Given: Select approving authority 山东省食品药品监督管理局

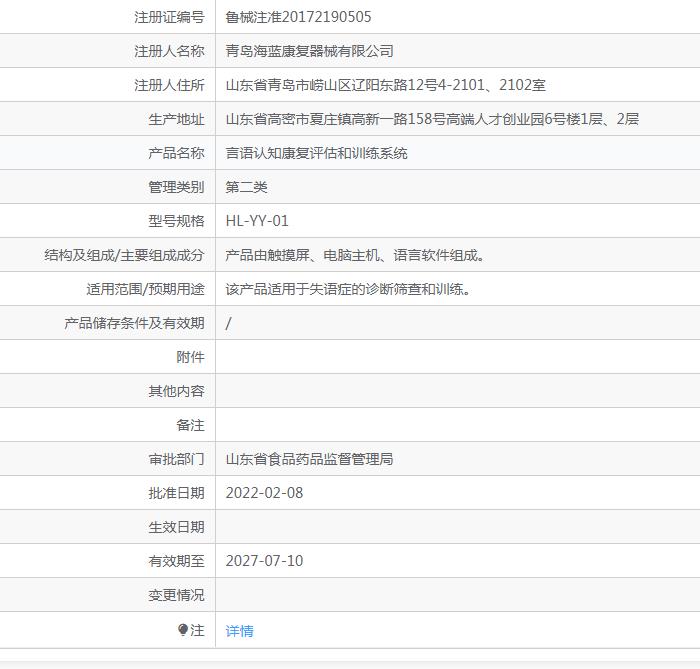Looking at the screenshot, I should [309, 459].
